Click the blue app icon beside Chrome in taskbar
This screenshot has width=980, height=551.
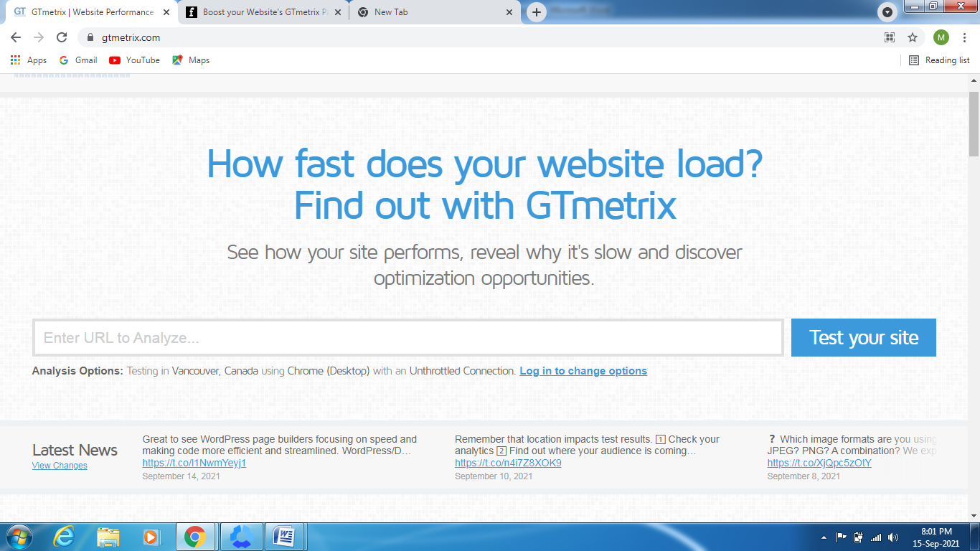click(x=241, y=537)
